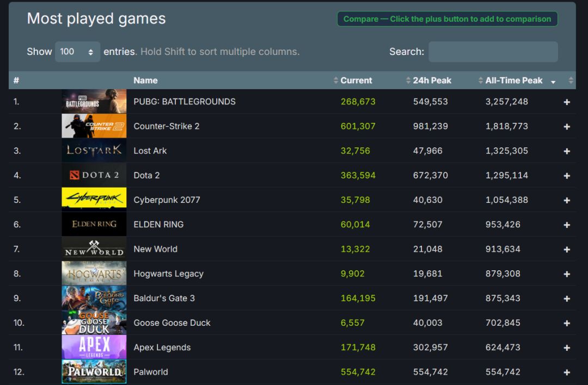Image resolution: width=588 pixels, height=385 pixels.
Task: Sort by the # rank column header
Action: 16,80
